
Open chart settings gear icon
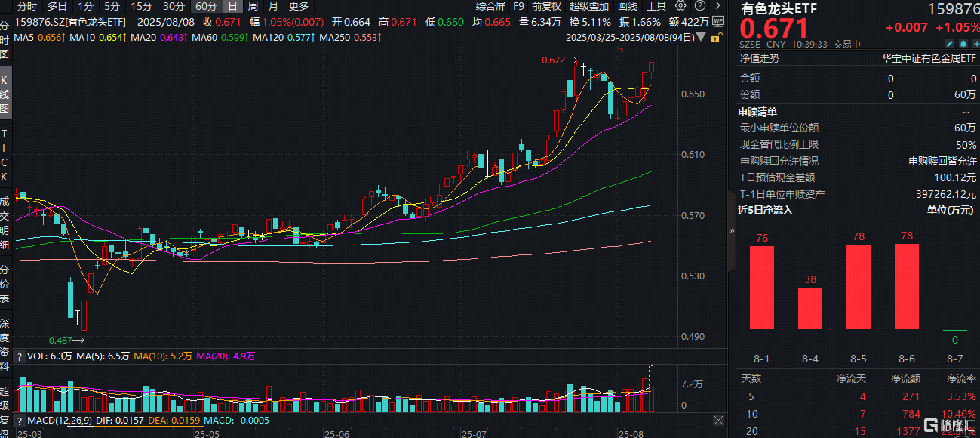coord(680,5)
